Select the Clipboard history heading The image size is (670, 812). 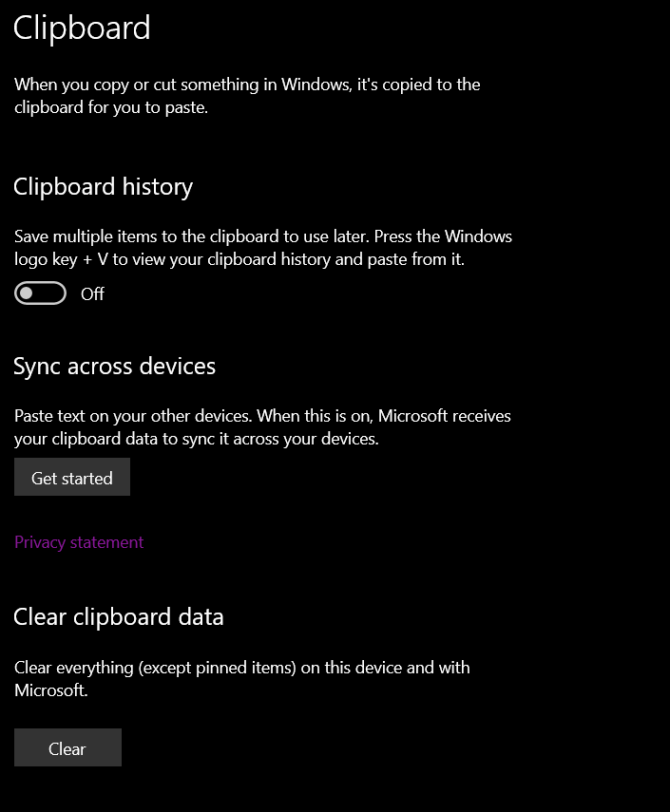[103, 187]
